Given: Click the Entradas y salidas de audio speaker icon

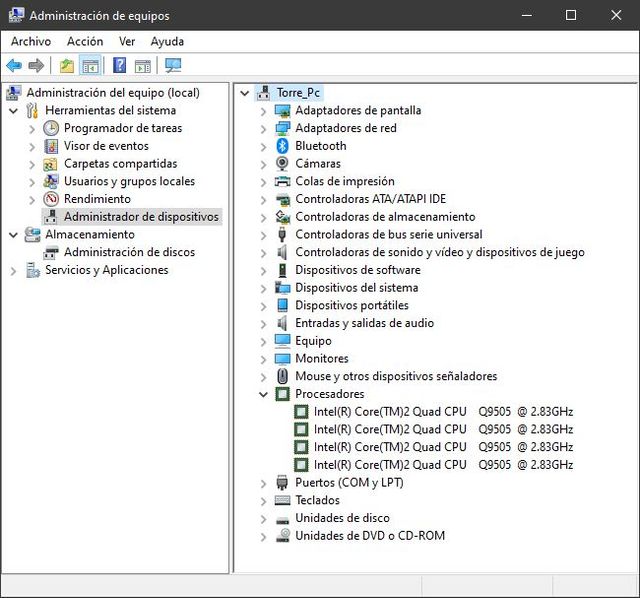Looking at the screenshot, I should (x=282, y=323).
